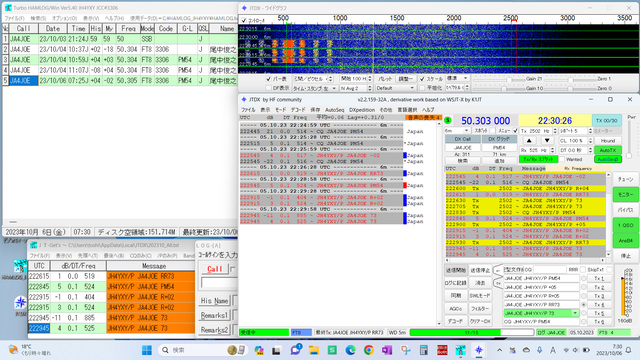Select the Tx 1 message radio button

(584, 278)
